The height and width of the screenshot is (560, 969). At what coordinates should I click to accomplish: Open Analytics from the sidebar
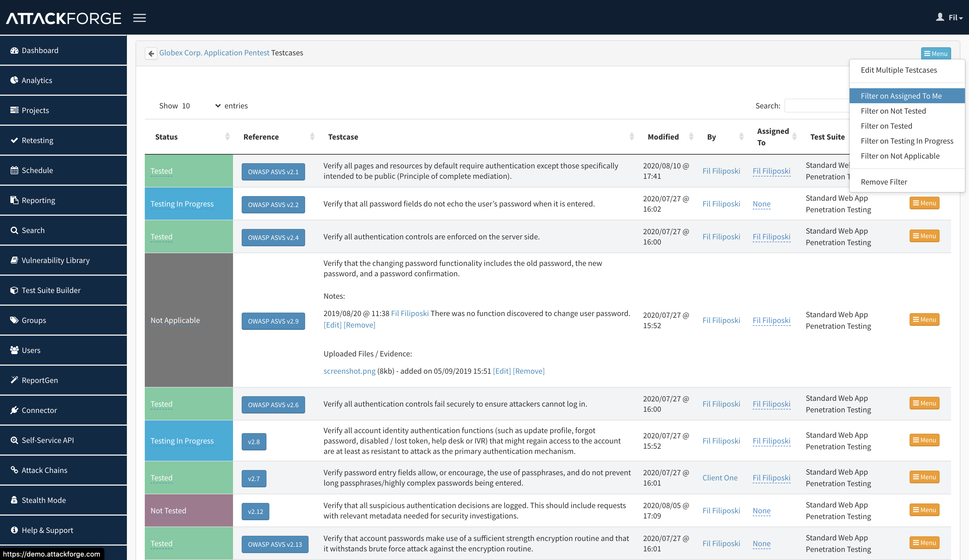63,80
